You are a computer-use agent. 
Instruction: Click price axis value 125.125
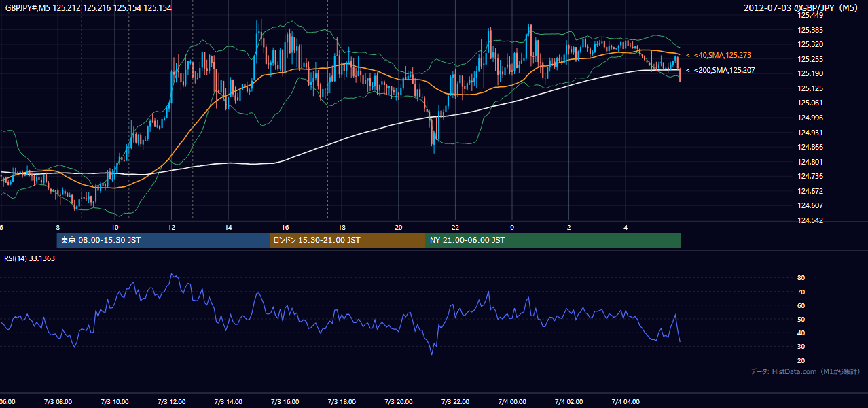pyautogui.click(x=810, y=88)
